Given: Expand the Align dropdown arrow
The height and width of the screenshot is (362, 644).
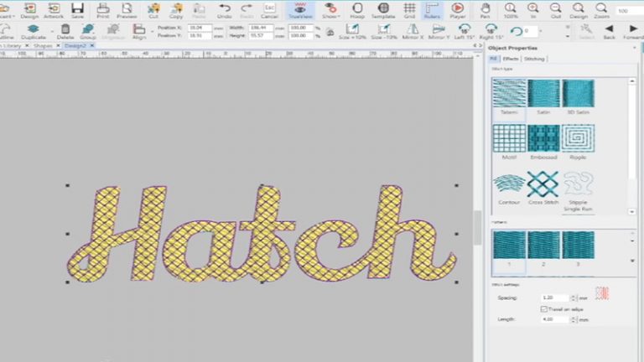Looking at the screenshot, I should coord(153,32).
